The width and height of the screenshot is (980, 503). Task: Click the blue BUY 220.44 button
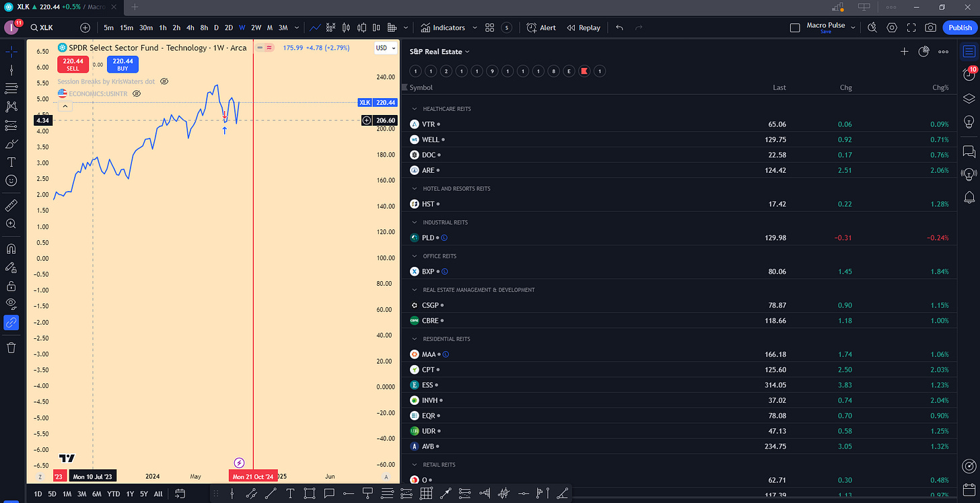pyautogui.click(x=122, y=64)
